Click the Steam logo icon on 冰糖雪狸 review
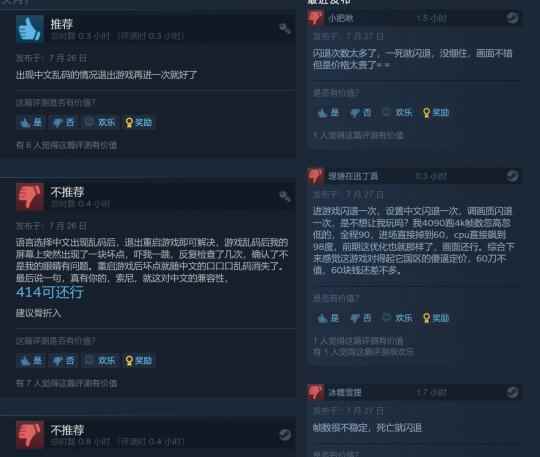Viewport: 540px width, 457px height. click(x=512, y=392)
